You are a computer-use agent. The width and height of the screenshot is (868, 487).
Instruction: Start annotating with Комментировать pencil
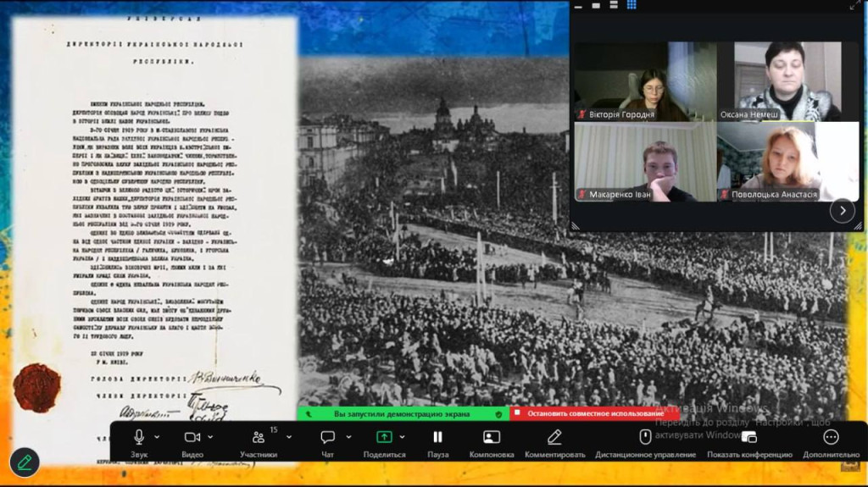pyautogui.click(x=554, y=437)
